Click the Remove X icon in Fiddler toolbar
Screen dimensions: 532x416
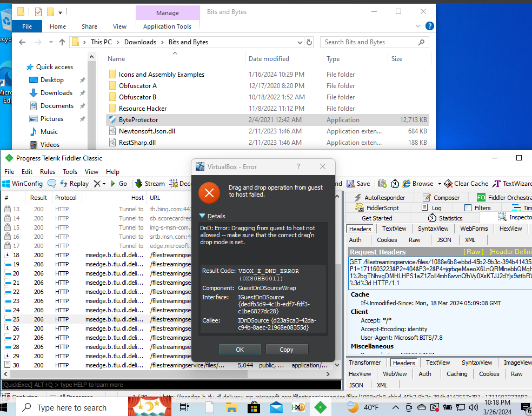pyautogui.click(x=97, y=184)
